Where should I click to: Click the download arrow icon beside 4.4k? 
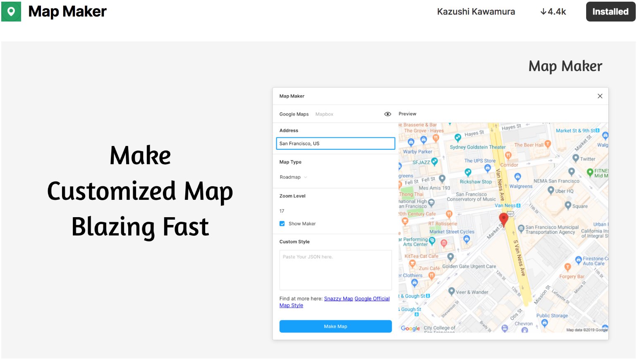click(543, 12)
